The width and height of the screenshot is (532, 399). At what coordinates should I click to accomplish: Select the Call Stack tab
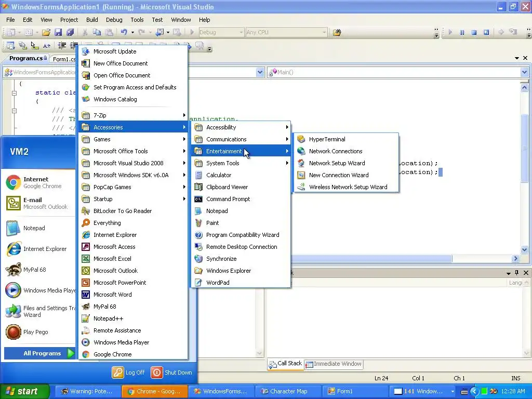285,364
